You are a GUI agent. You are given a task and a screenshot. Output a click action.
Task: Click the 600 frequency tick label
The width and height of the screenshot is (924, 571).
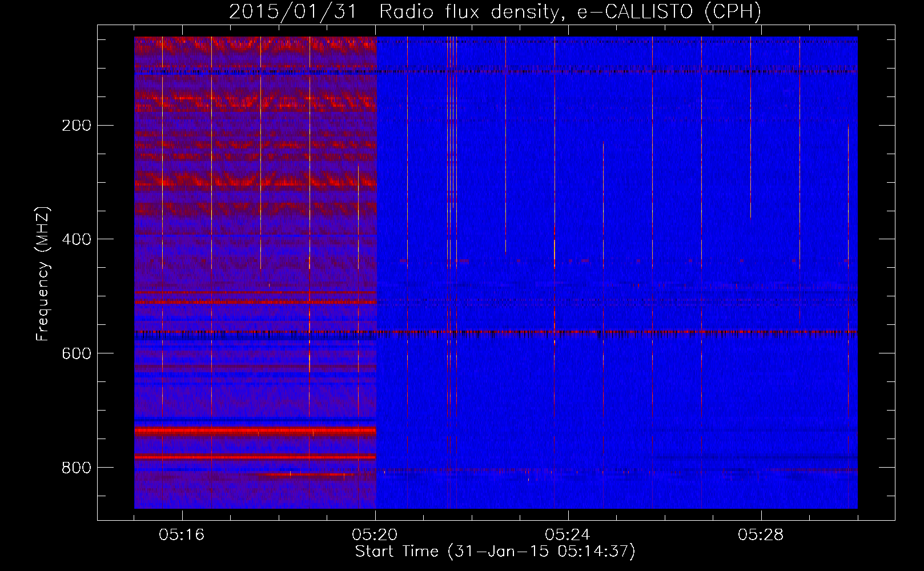77,353
